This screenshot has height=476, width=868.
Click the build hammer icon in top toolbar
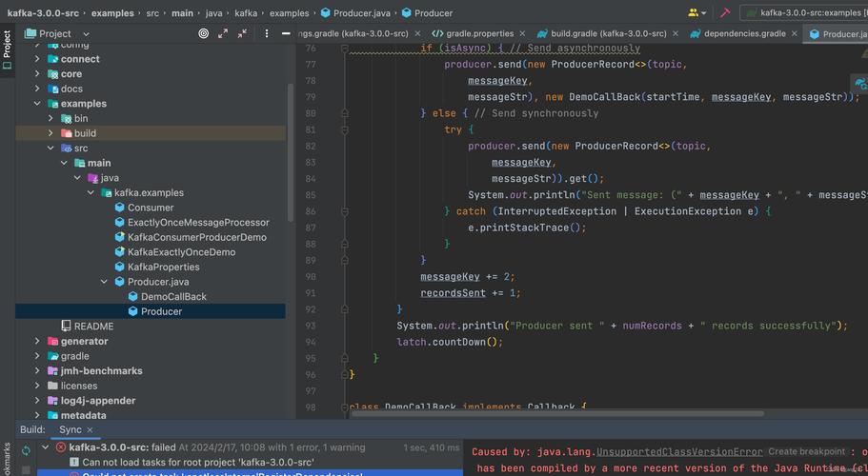(x=725, y=12)
